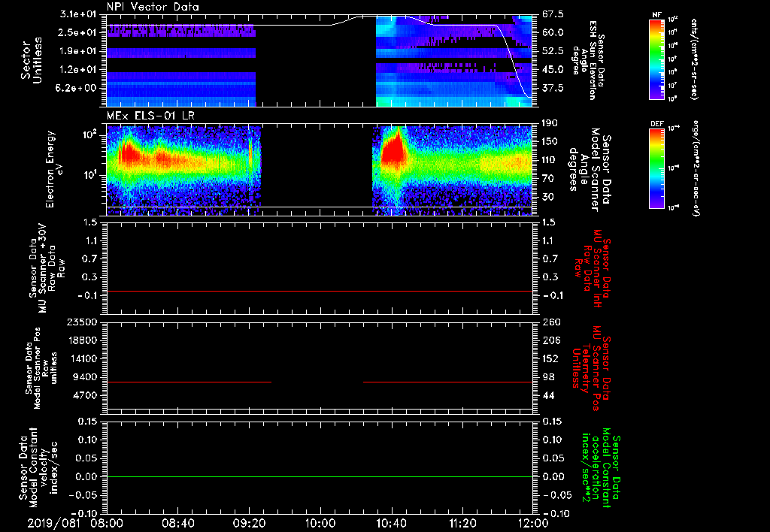Click the "2019/081 08:00" time label
The height and width of the screenshot is (532, 770).
(x=75, y=523)
